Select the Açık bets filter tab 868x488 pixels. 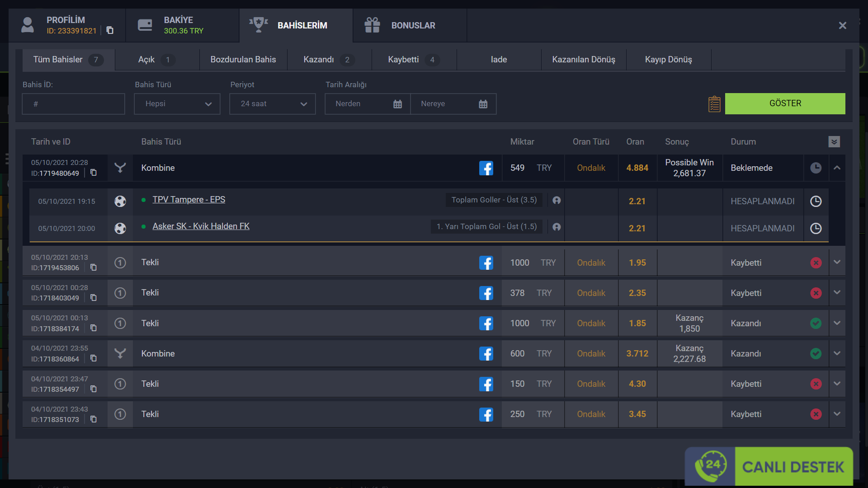(x=157, y=60)
